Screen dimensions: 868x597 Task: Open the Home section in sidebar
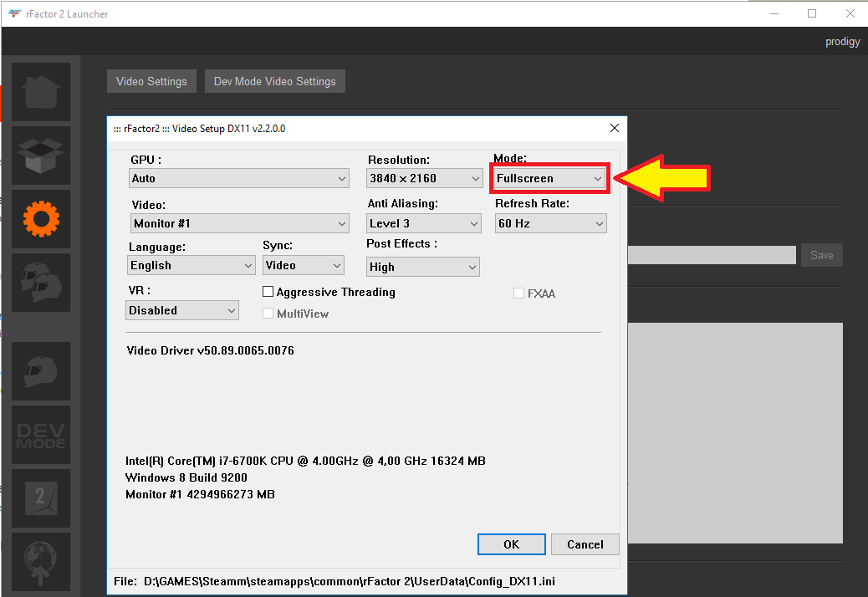pyautogui.click(x=41, y=92)
